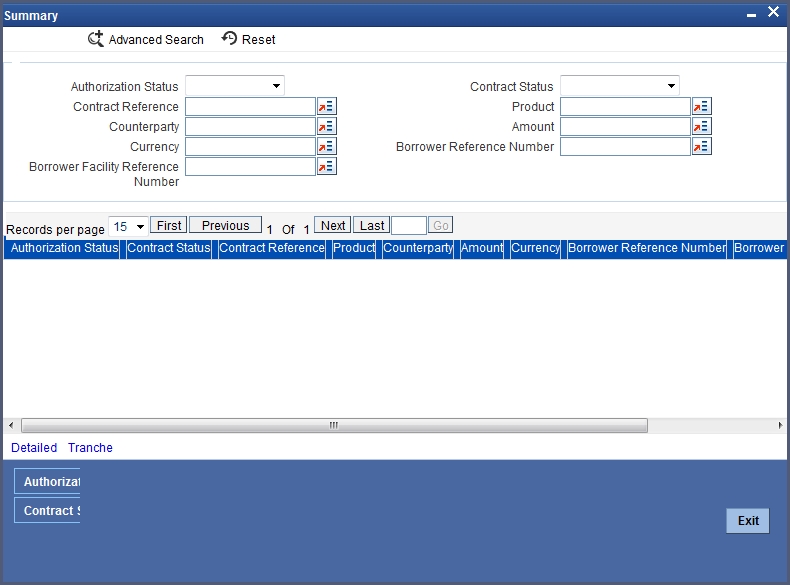This screenshot has width=790, height=585.
Task: Click the Amount column header
Action: tap(482, 248)
